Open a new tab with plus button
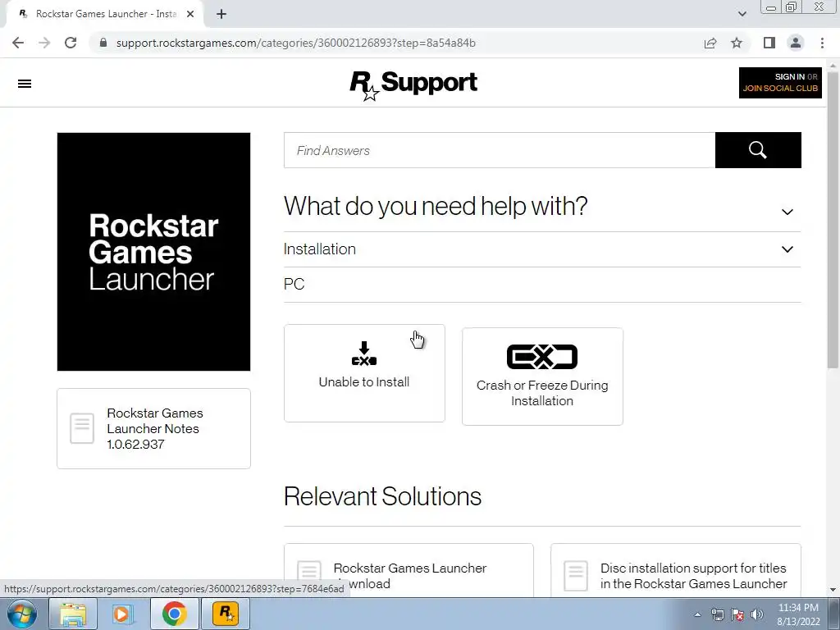The height and width of the screenshot is (630, 840). [221, 14]
